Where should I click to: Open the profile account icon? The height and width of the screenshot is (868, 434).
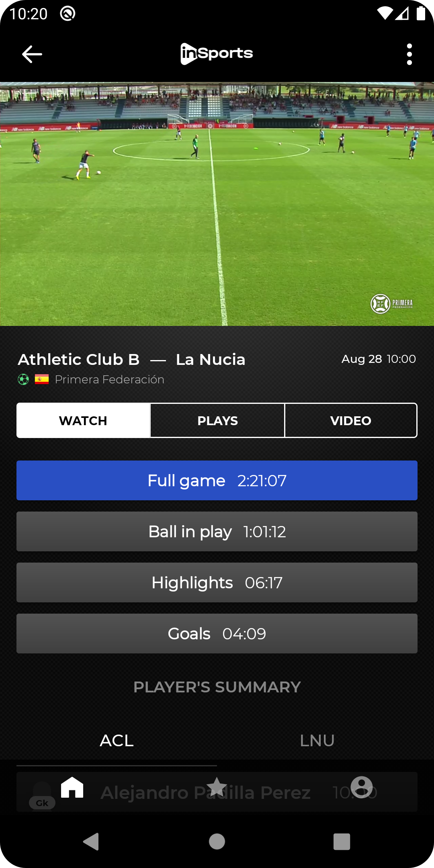click(362, 787)
